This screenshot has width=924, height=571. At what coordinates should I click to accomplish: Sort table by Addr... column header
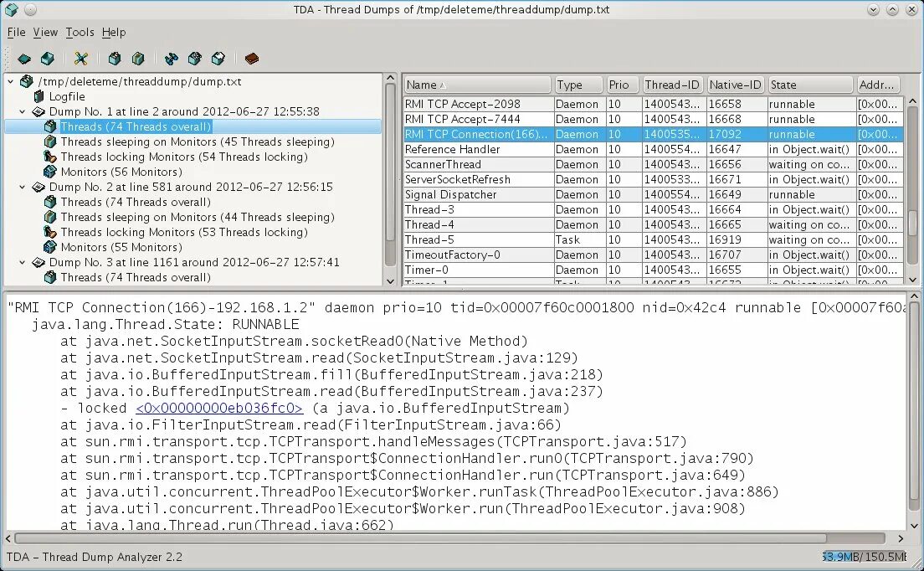(879, 85)
